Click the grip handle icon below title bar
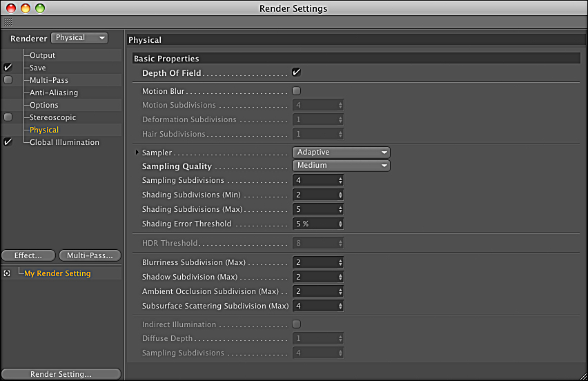Image resolution: width=588 pixels, height=381 pixels. [8, 22]
